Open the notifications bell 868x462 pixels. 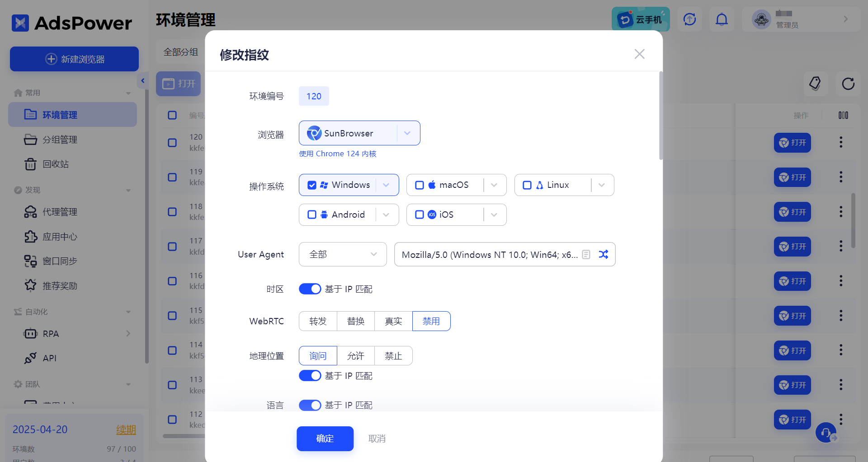pyautogui.click(x=722, y=19)
